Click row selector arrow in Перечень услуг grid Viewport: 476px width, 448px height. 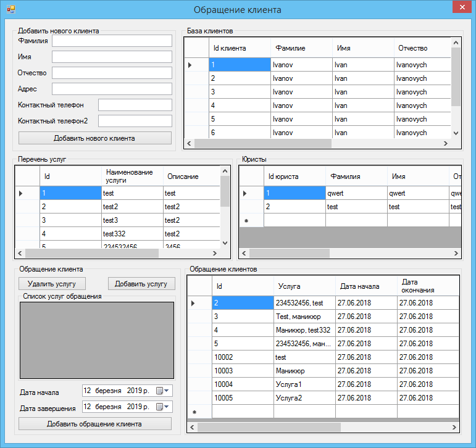click(x=20, y=193)
